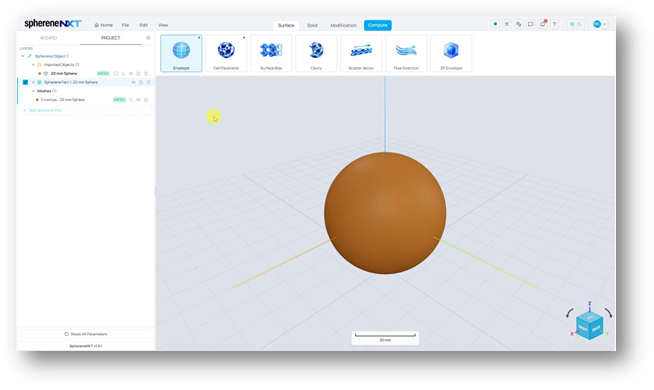
Task: Switch to the Solid tab
Action: pos(312,25)
